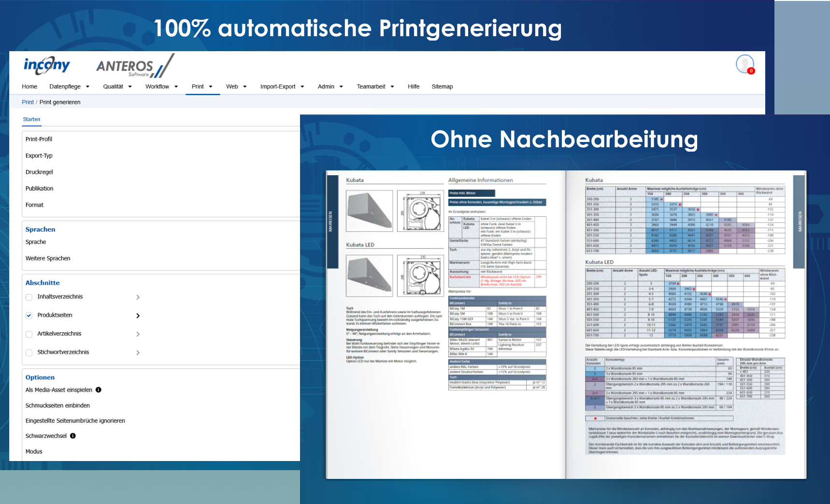This screenshot has width=830, height=504.
Task: Click the Export-Typ row
Action: pos(161,155)
